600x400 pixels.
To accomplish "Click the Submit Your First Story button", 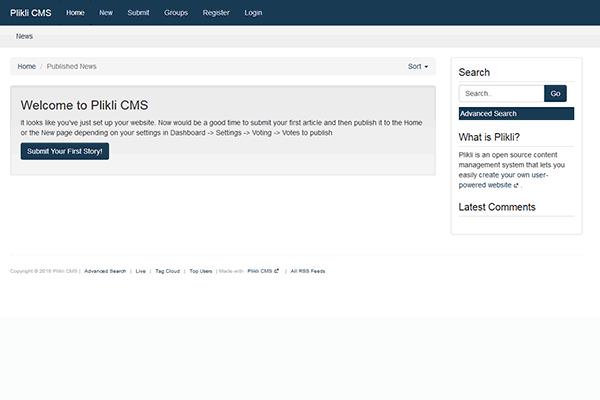I will tap(65, 151).
